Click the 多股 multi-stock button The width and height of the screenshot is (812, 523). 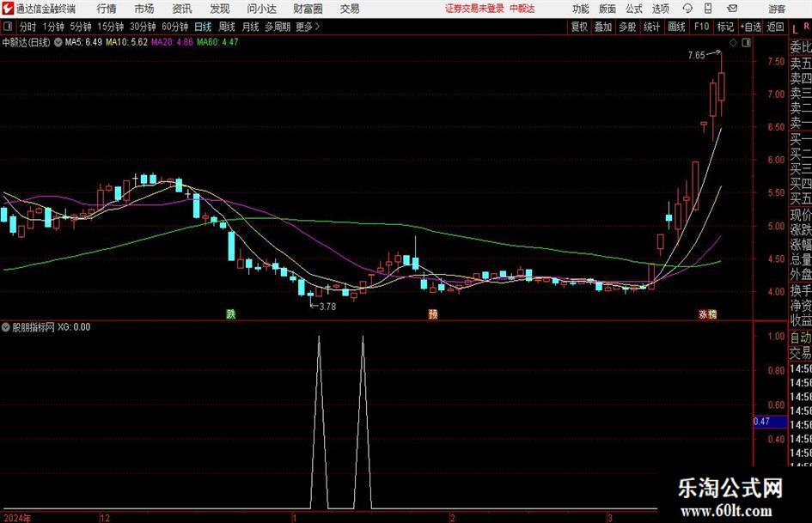(627, 27)
